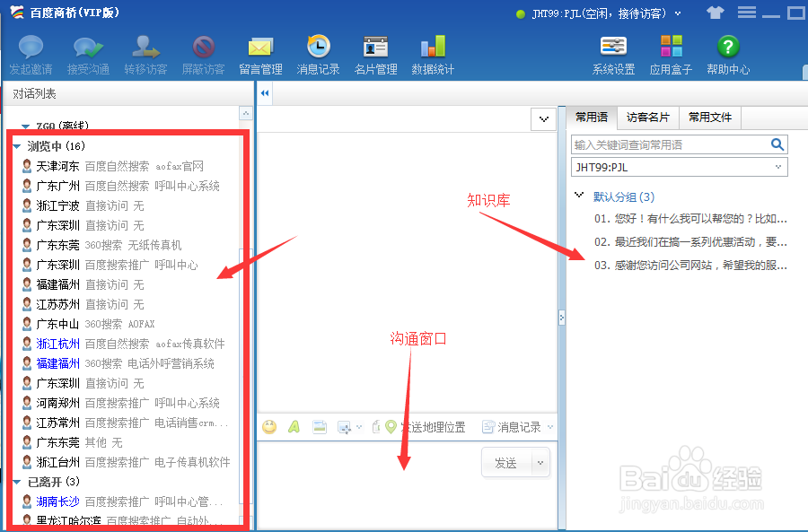The image size is (808, 532).
Task: Open 系统设置 system settings
Action: 613,55
